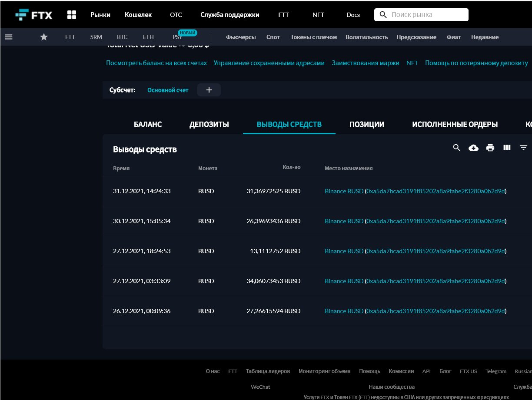The height and width of the screenshot is (400, 532).
Task: Print the withdrawals table
Action: pyautogui.click(x=490, y=148)
